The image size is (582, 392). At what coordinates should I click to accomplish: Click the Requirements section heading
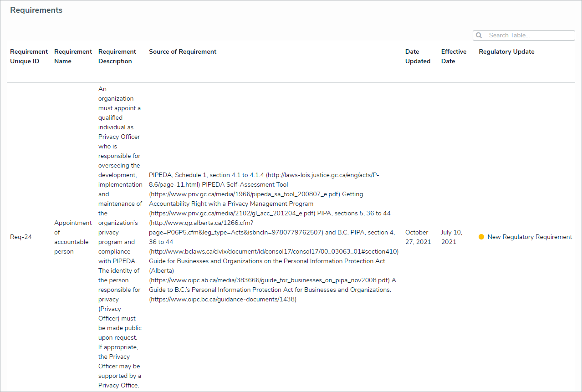click(36, 10)
